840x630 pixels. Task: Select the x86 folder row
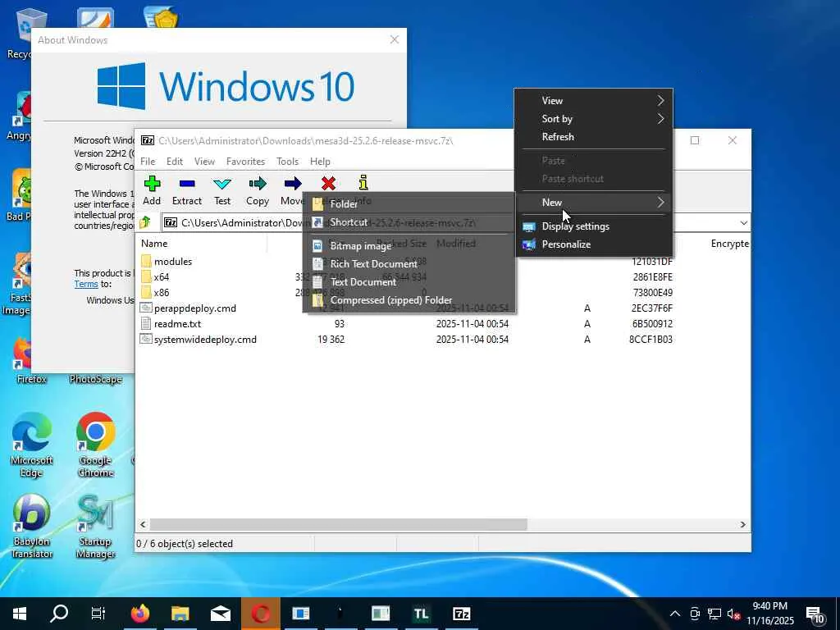point(155,293)
